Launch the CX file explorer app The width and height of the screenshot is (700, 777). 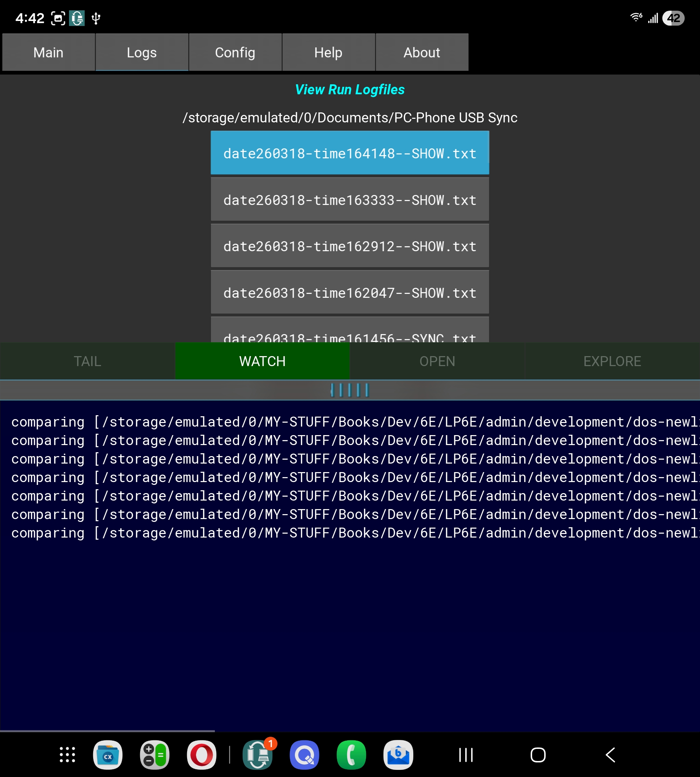click(108, 755)
